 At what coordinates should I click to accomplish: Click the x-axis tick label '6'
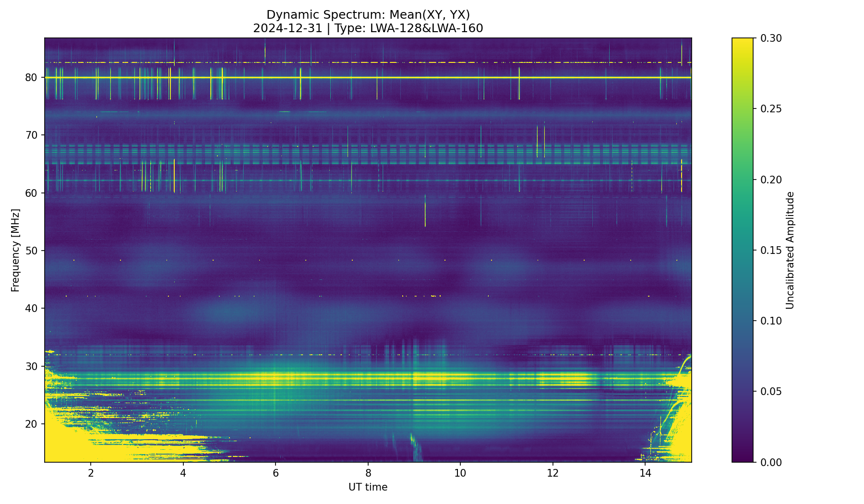coord(276,473)
